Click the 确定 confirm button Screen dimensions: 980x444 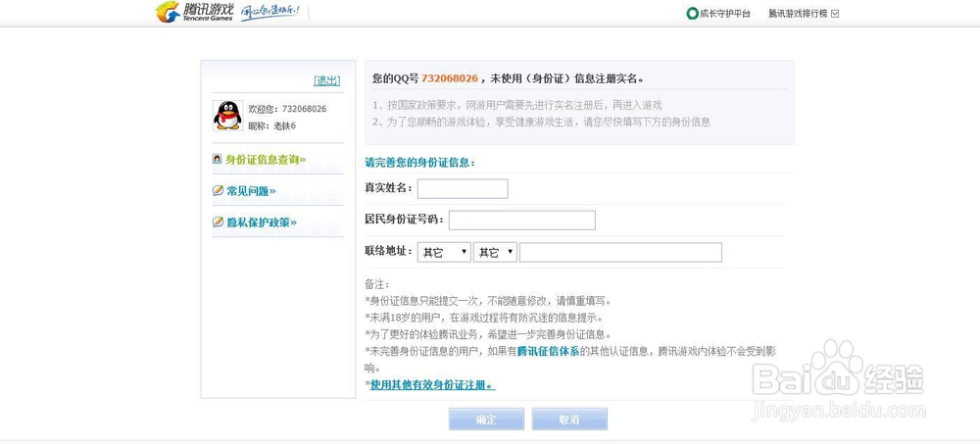(486, 419)
